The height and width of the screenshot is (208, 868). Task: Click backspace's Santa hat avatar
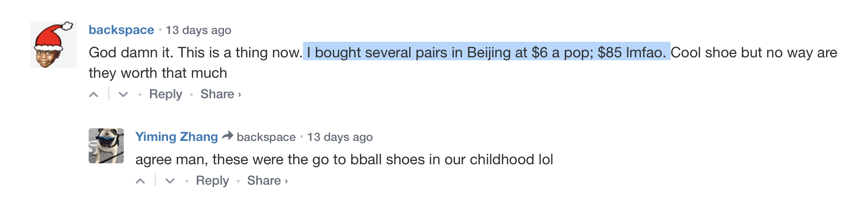(x=54, y=45)
